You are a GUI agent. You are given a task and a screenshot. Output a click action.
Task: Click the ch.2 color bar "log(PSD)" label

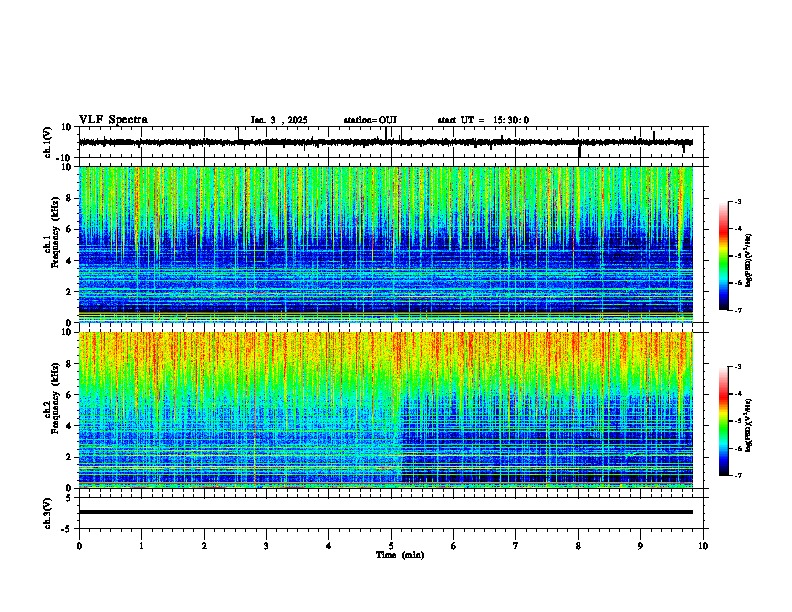pyautogui.click(x=748, y=425)
